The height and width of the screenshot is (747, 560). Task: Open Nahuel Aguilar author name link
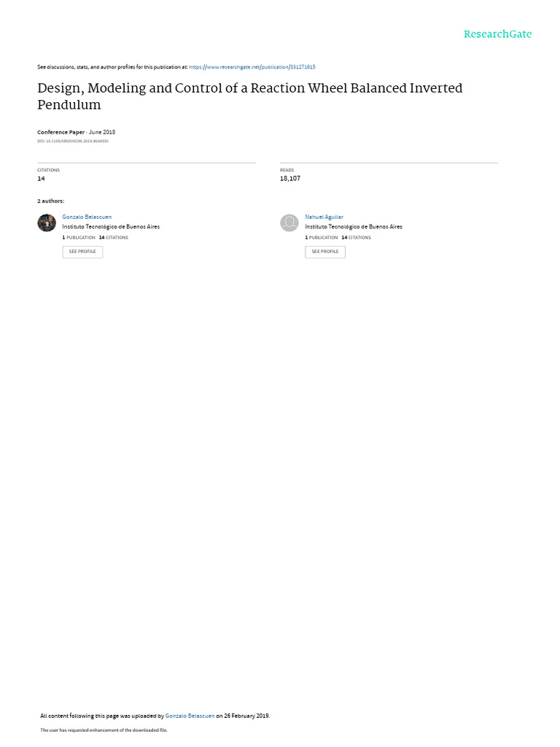324,217
